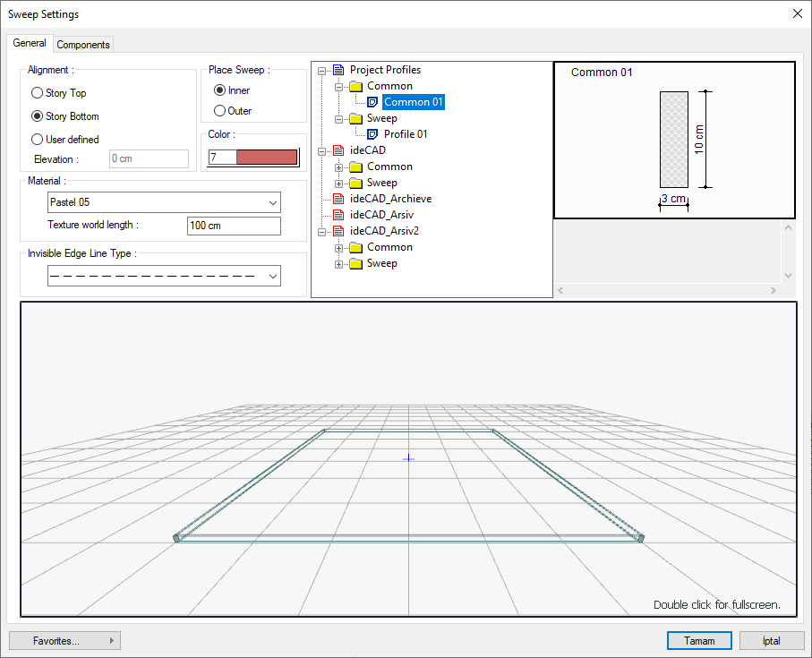Open the Favorites menu button

pos(64,641)
